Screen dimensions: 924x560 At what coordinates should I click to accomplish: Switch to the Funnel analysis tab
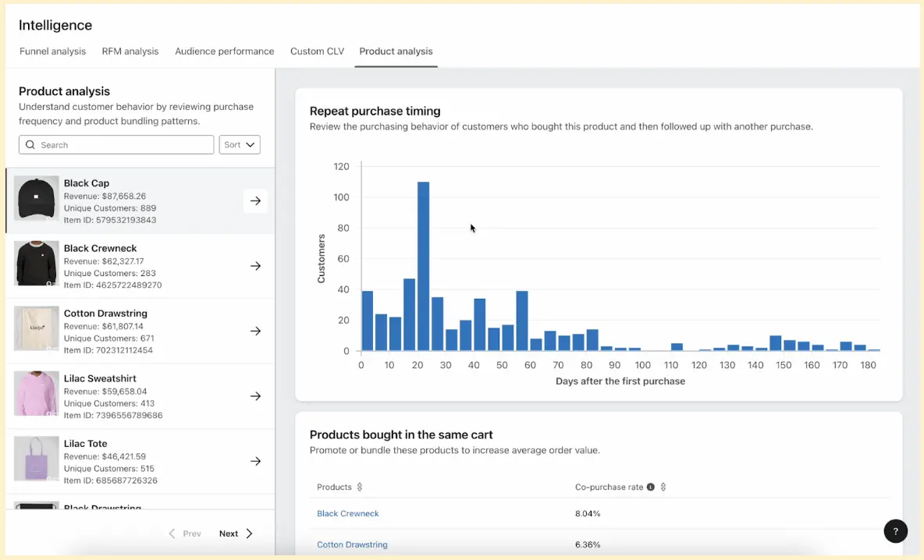coord(52,51)
